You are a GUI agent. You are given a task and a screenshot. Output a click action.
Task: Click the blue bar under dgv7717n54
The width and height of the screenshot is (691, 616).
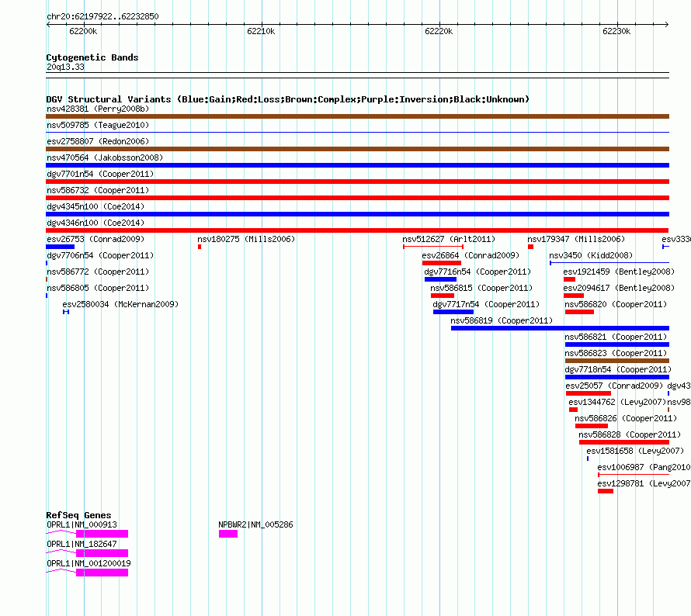pyautogui.click(x=453, y=312)
